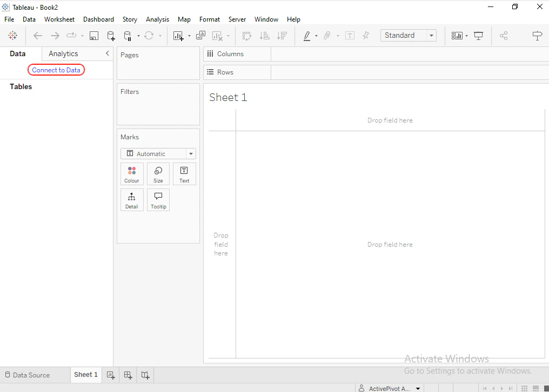Save the workbook with the disk icon
Screen dimensions: 549x392
tap(94, 36)
